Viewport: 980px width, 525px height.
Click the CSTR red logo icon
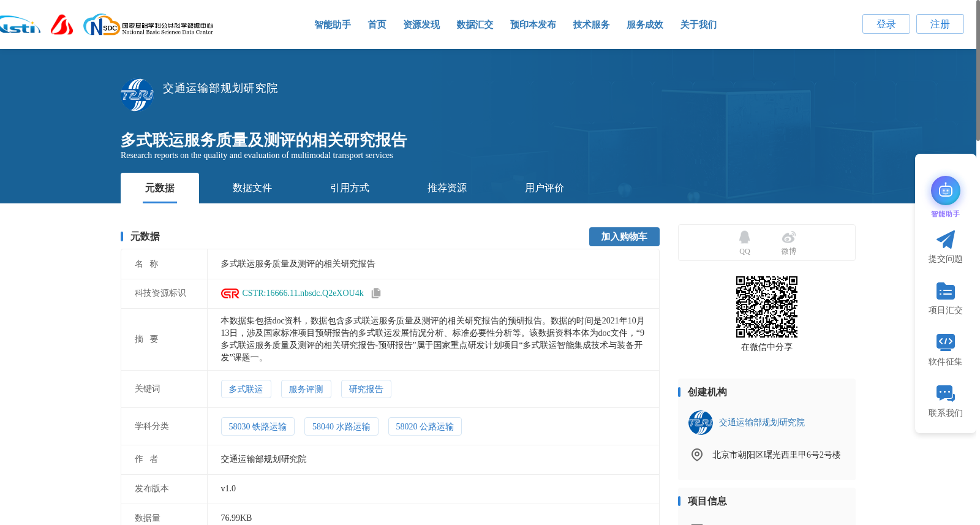230,293
